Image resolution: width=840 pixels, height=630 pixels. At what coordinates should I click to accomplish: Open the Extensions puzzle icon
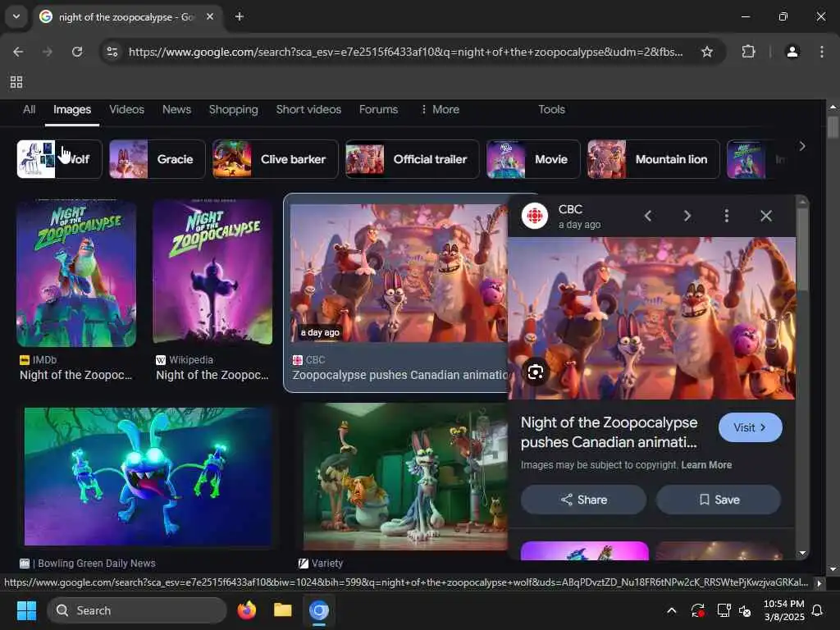[x=748, y=52]
